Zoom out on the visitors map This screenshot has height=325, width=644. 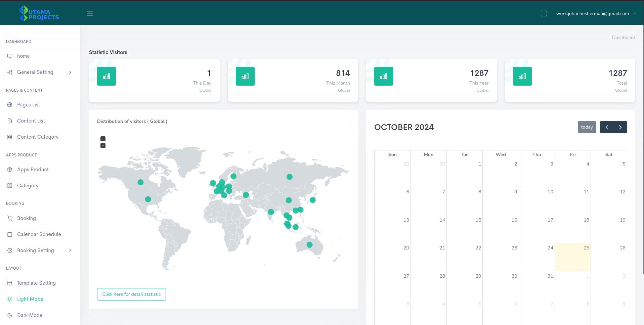coord(103,145)
